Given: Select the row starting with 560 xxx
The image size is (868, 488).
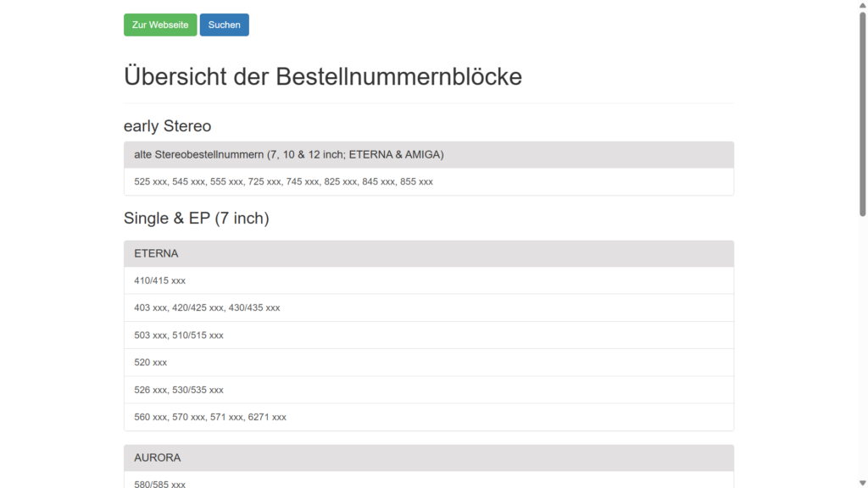Looking at the screenshot, I should click(210, 417).
